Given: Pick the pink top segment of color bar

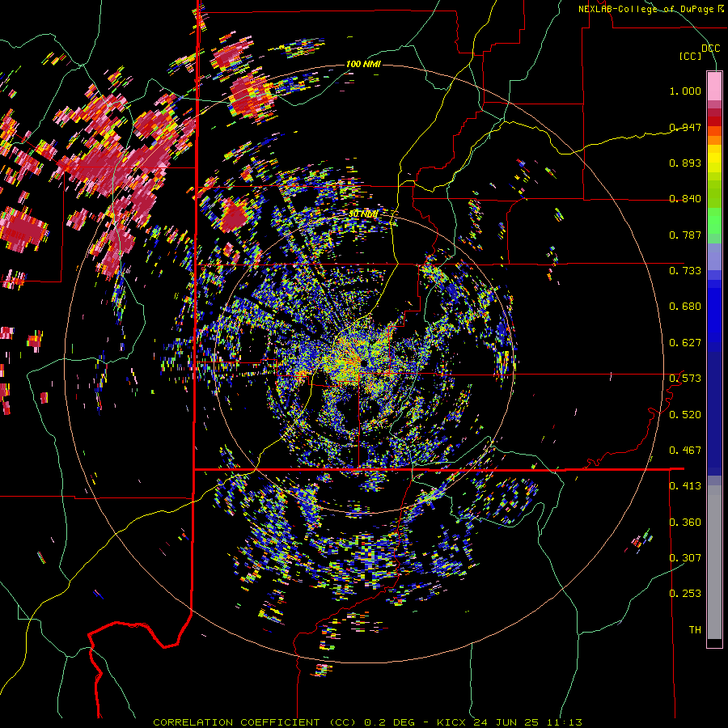Looking at the screenshot, I should pos(714,87).
